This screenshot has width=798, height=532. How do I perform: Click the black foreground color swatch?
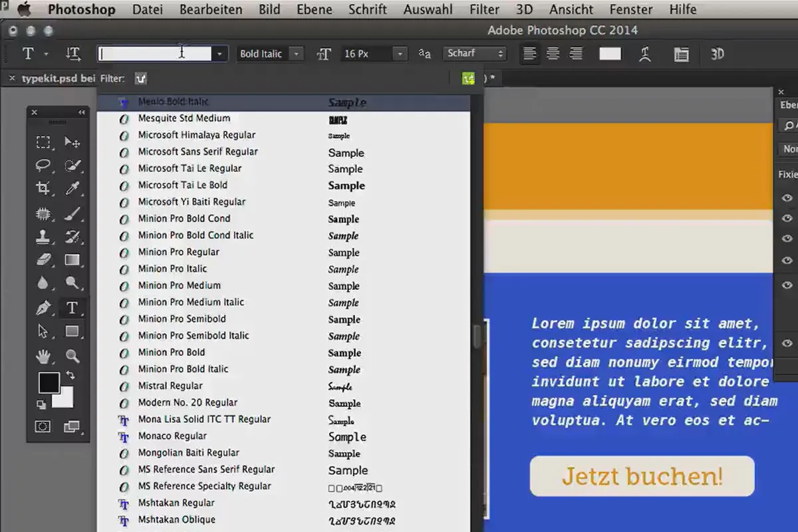49,383
